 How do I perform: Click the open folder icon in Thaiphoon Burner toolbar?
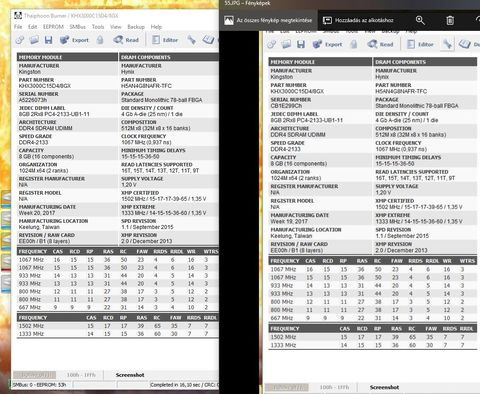(34, 40)
